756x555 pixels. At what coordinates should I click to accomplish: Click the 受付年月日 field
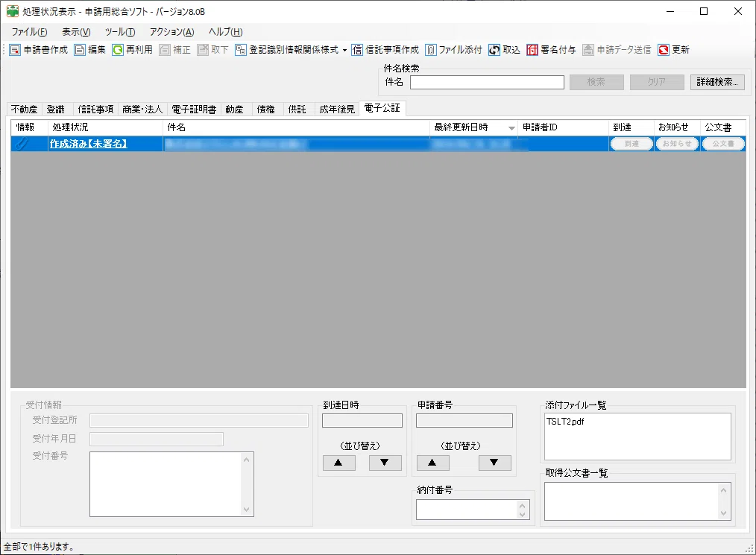click(x=157, y=439)
